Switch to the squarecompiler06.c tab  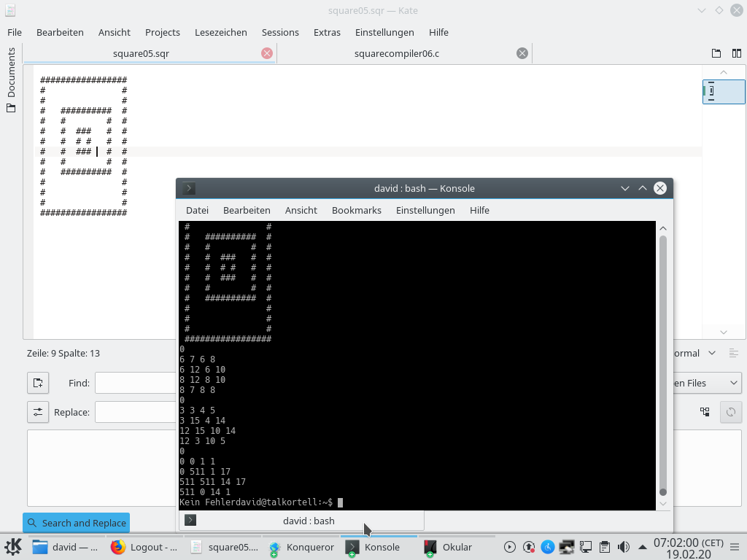pyautogui.click(x=396, y=53)
